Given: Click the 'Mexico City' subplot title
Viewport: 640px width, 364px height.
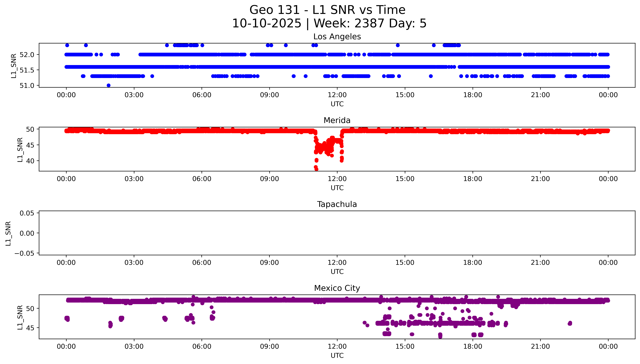Looking at the screenshot, I should 337,288.
